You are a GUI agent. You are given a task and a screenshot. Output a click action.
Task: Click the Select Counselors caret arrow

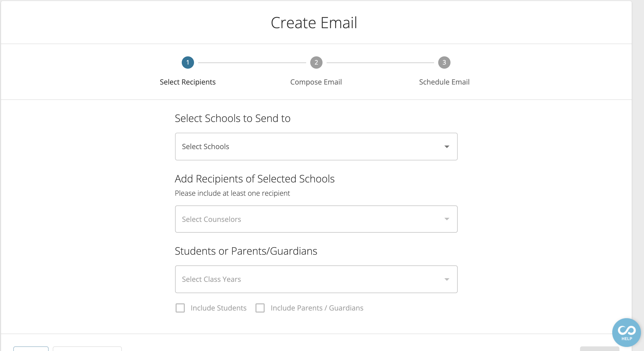pyautogui.click(x=447, y=219)
